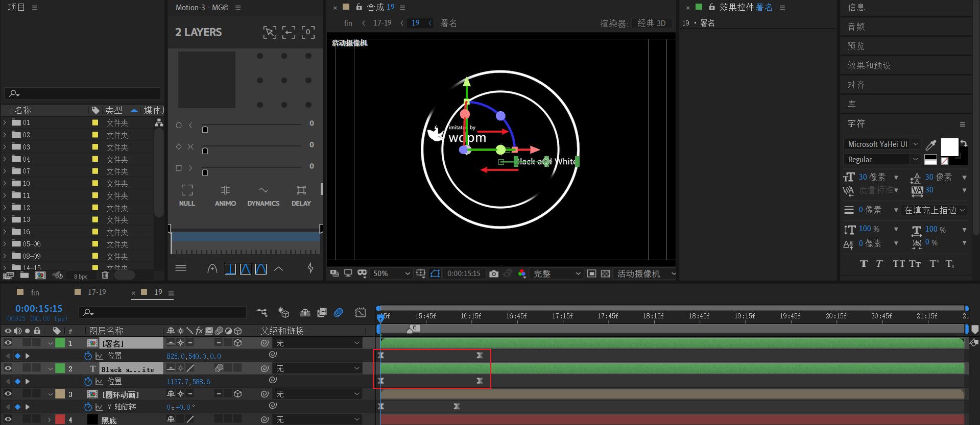This screenshot has height=425, width=980.
Task: Apply Faux Bold text style
Action: tap(864, 264)
